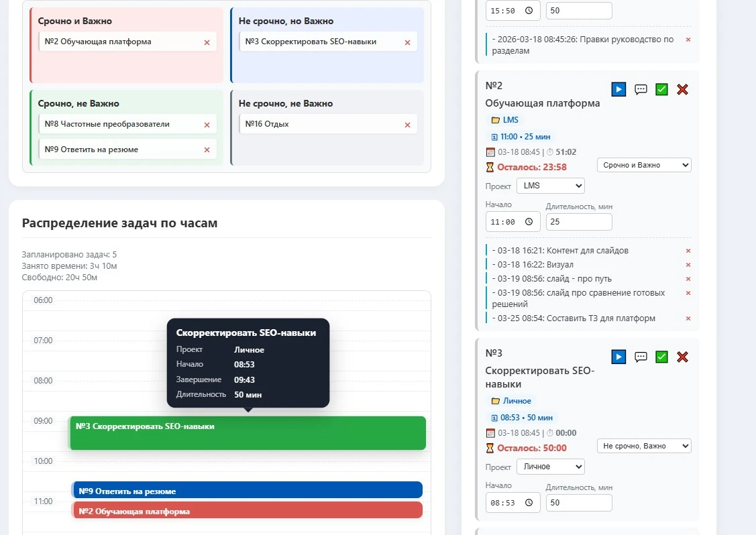Viewport: 756px width, 535px height.
Task: Remove №2 Обучающая платформа from matrix
Action: click(207, 42)
